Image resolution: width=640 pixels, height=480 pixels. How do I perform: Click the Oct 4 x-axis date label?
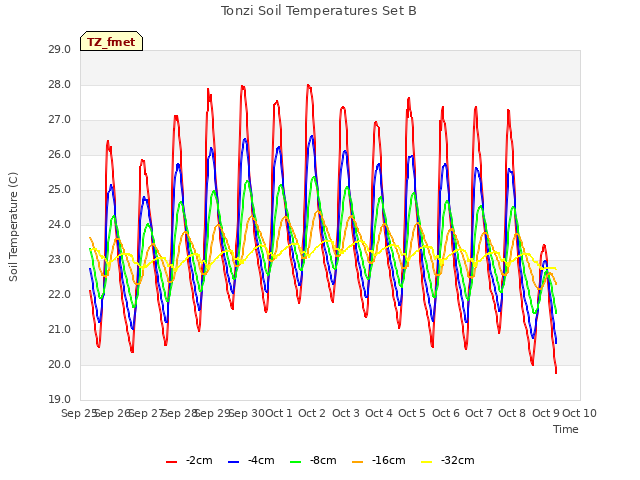coord(379,413)
